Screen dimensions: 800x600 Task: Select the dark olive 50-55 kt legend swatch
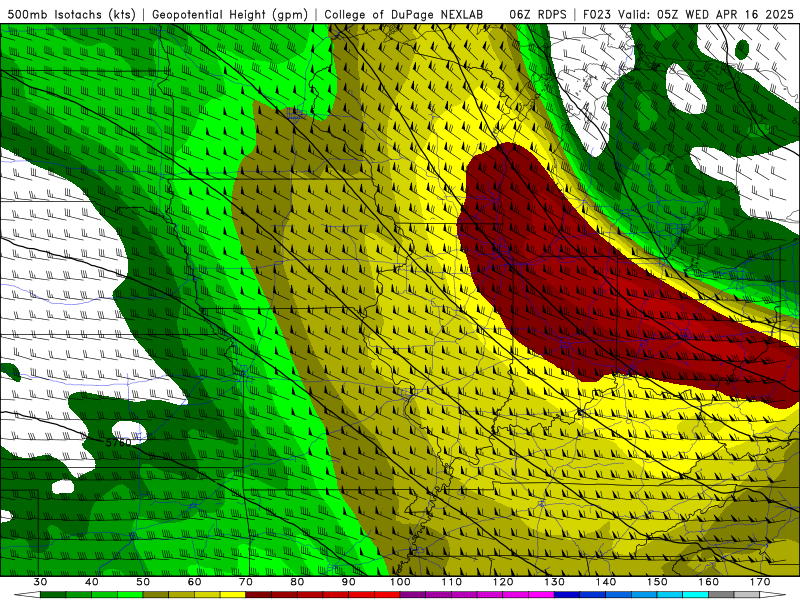[156, 594]
